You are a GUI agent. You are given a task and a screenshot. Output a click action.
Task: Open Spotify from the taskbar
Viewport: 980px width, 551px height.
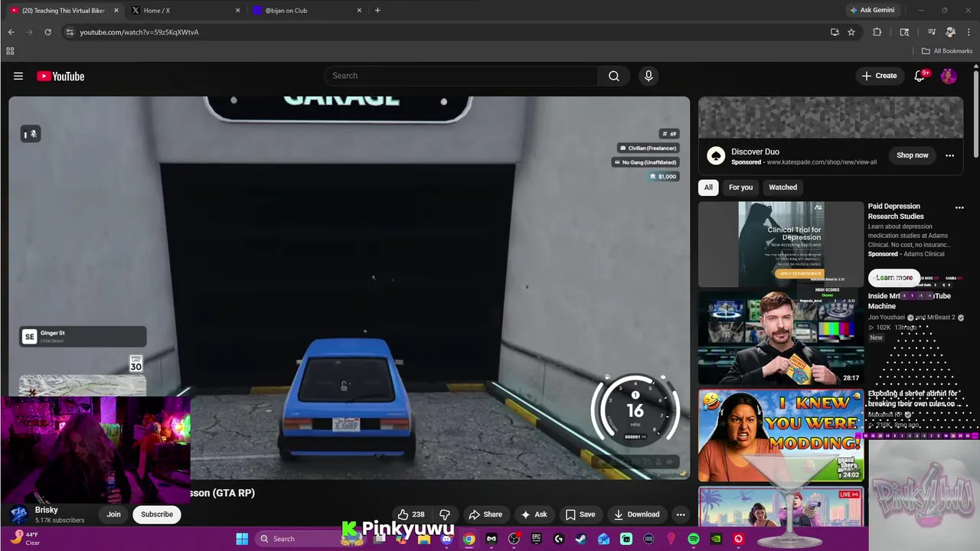pos(694,539)
